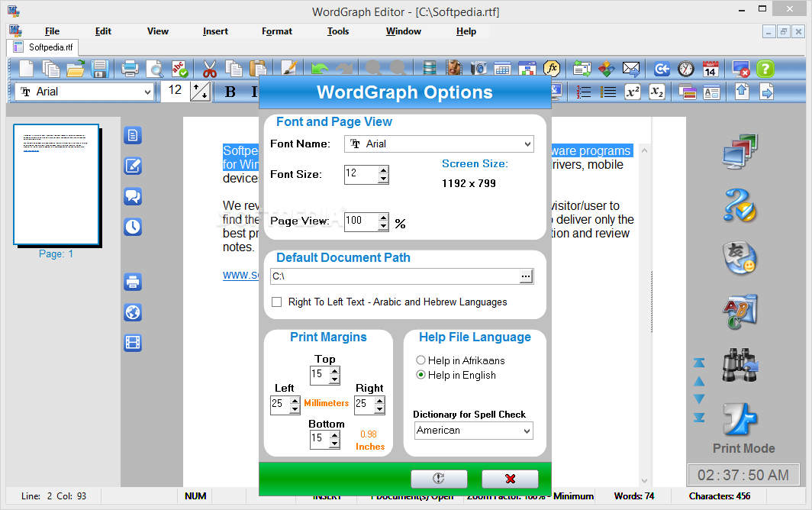Click Right margin stepper arrows
The image size is (812, 510).
click(379, 405)
